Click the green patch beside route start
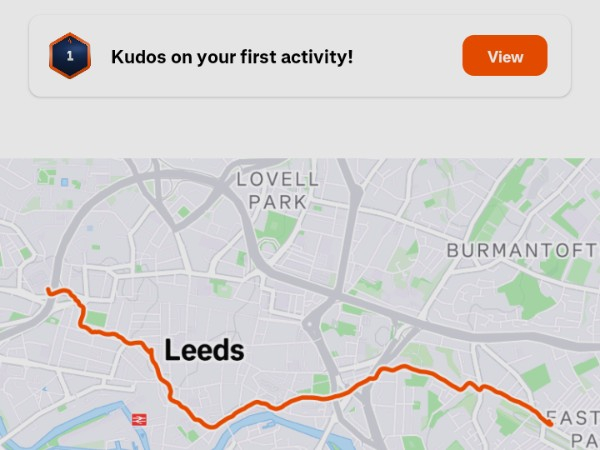Screen dimensions: 600x450 95,318
